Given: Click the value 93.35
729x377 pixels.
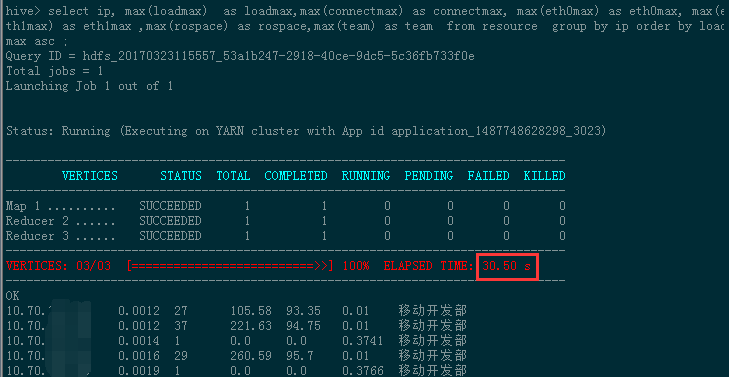Looking at the screenshot, I should pyautogui.click(x=303, y=311).
